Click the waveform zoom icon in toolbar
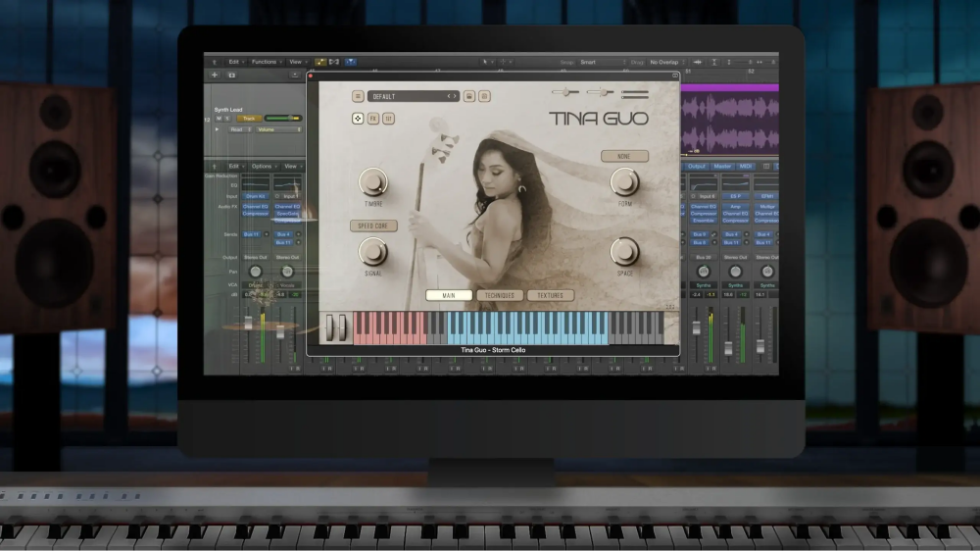 tap(698, 62)
